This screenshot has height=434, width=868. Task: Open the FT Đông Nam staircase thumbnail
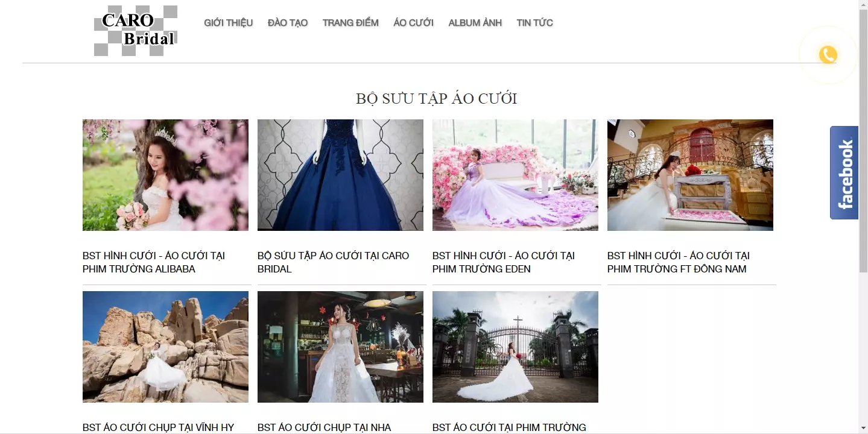click(690, 175)
